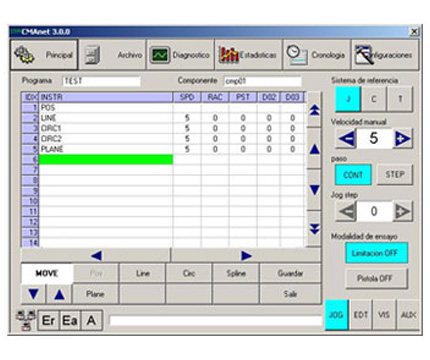Decrease Velocidad manual with minus arrow
The width and height of the screenshot is (430, 360).
[x=347, y=138]
